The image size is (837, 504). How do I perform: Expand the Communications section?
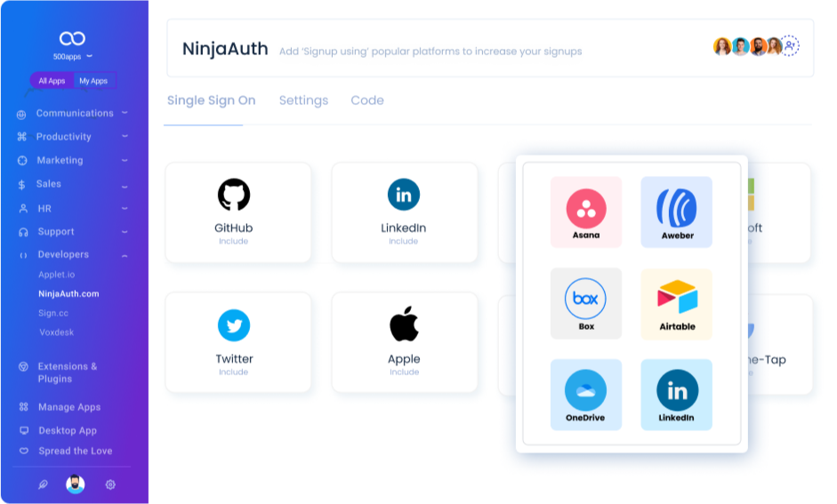125,113
